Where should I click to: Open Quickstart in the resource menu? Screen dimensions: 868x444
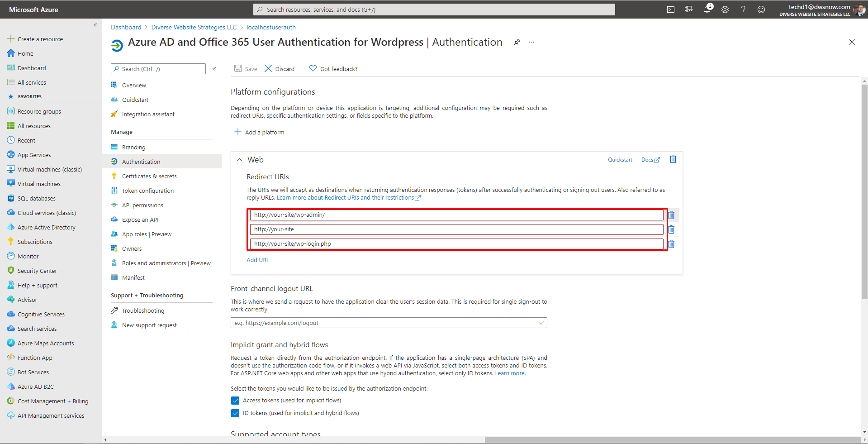coord(135,100)
